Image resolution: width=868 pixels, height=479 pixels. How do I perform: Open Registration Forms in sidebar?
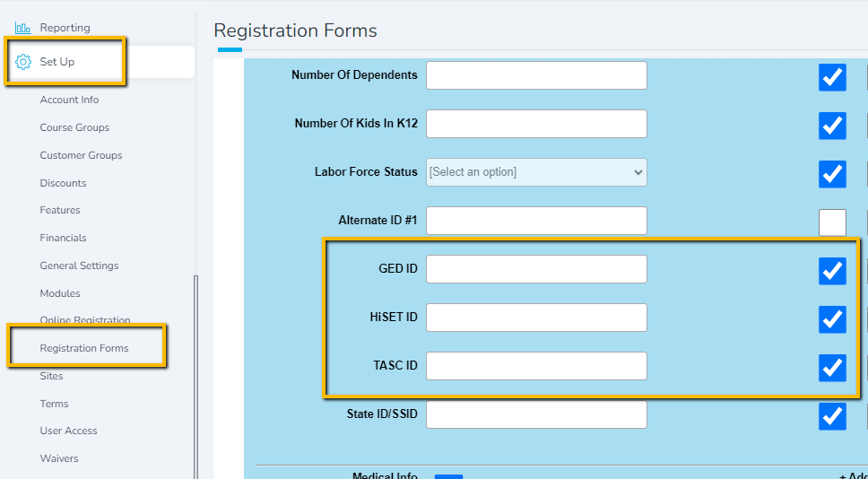coord(84,348)
